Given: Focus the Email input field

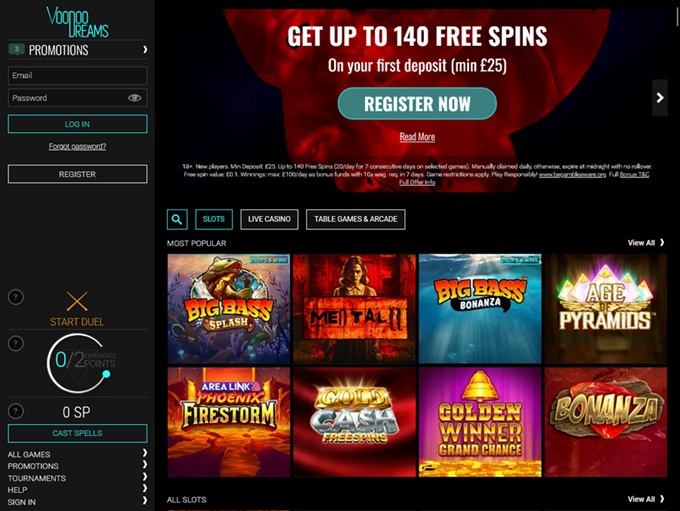Looking at the screenshot, I should point(78,75).
